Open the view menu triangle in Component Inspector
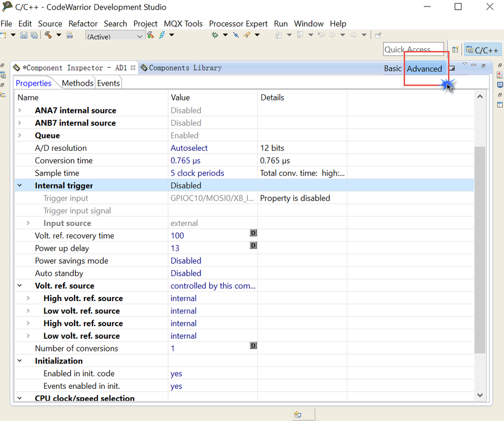 (x=465, y=65)
